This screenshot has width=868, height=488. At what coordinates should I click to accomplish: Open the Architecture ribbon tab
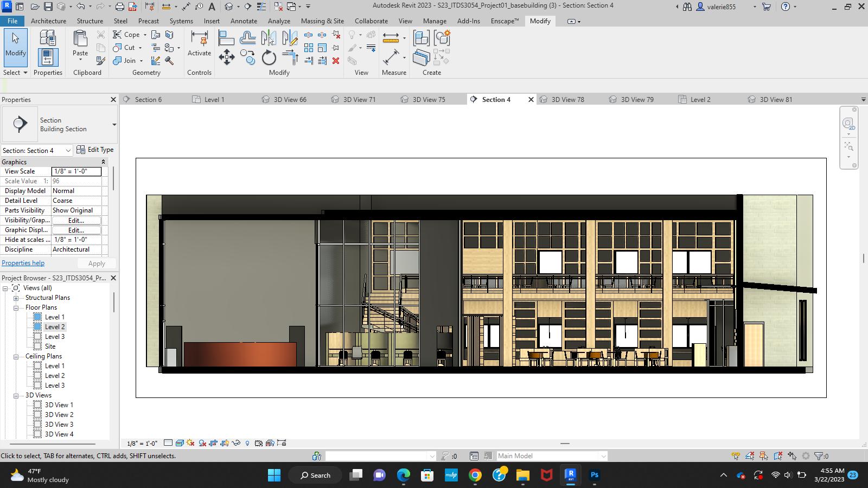(x=48, y=21)
